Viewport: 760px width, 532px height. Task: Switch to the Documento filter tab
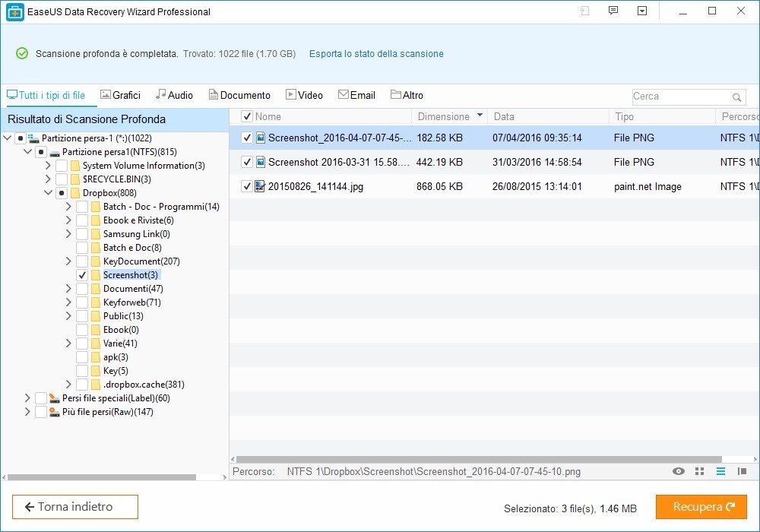tap(239, 95)
